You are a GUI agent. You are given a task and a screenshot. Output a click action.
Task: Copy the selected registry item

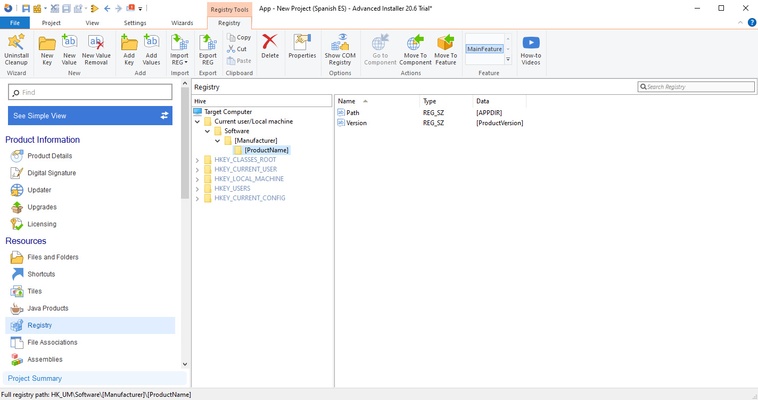coord(239,37)
